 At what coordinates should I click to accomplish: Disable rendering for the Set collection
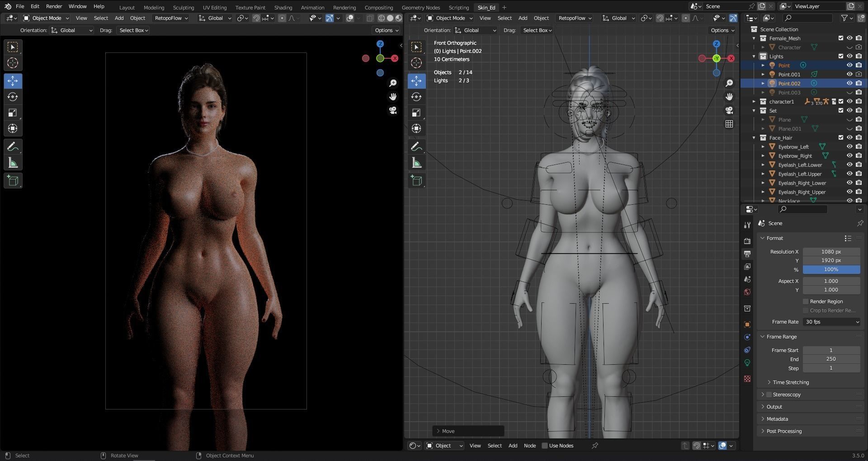pyautogui.click(x=859, y=111)
